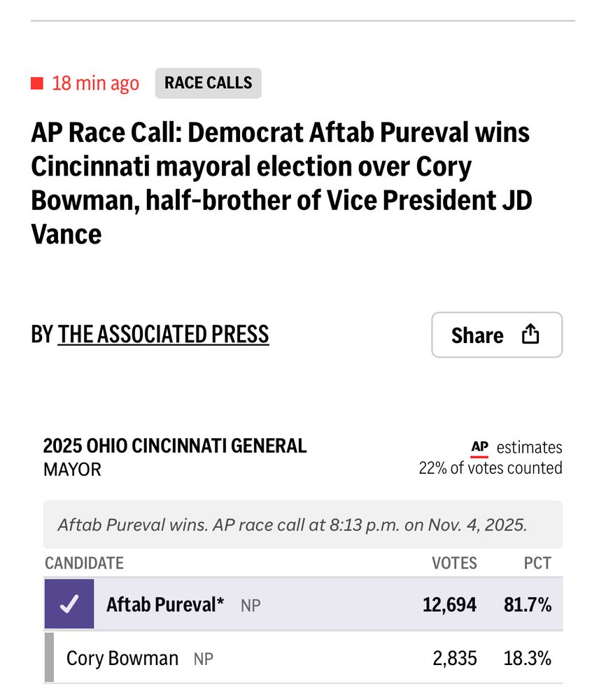Click the Share button
This screenshot has width=606, height=700.
[x=497, y=335]
